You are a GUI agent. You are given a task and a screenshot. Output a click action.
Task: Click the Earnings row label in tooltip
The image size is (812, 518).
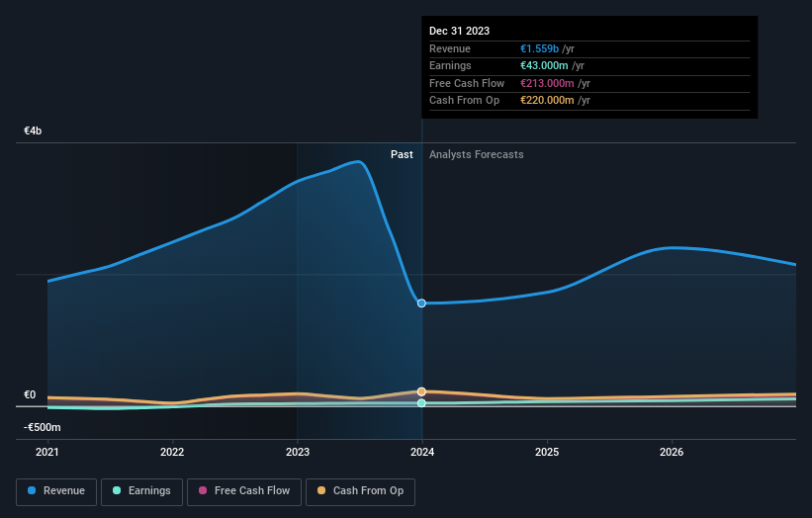click(451, 65)
